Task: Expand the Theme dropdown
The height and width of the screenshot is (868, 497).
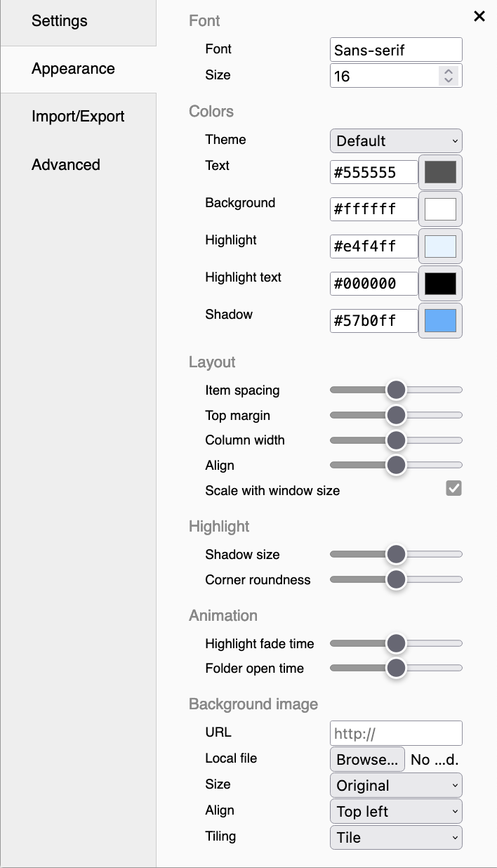Action: (396, 140)
